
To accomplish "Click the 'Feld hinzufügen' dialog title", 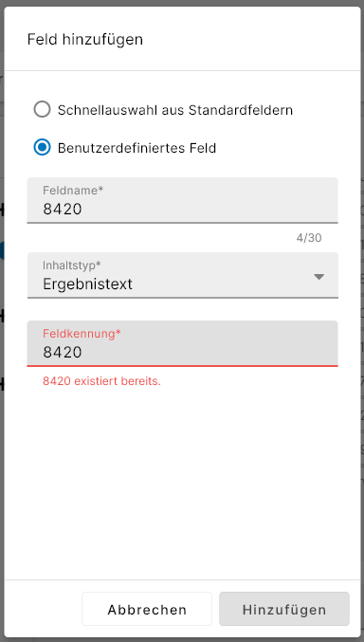I will [x=85, y=40].
